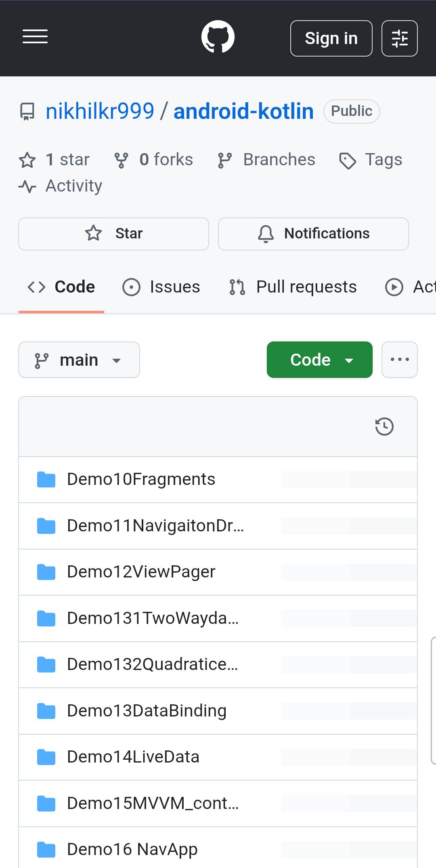This screenshot has height=868, width=436.
Task: Click folder icon beside Demo13DataBinding
Action: 46,711
